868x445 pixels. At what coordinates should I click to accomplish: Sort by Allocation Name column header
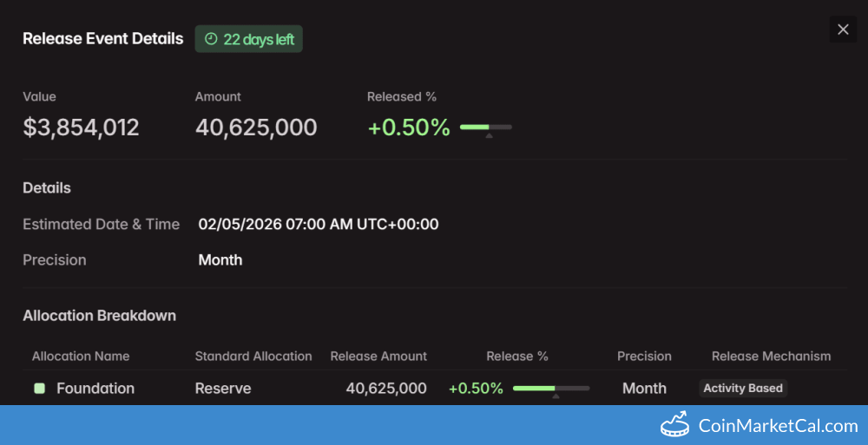(x=81, y=356)
